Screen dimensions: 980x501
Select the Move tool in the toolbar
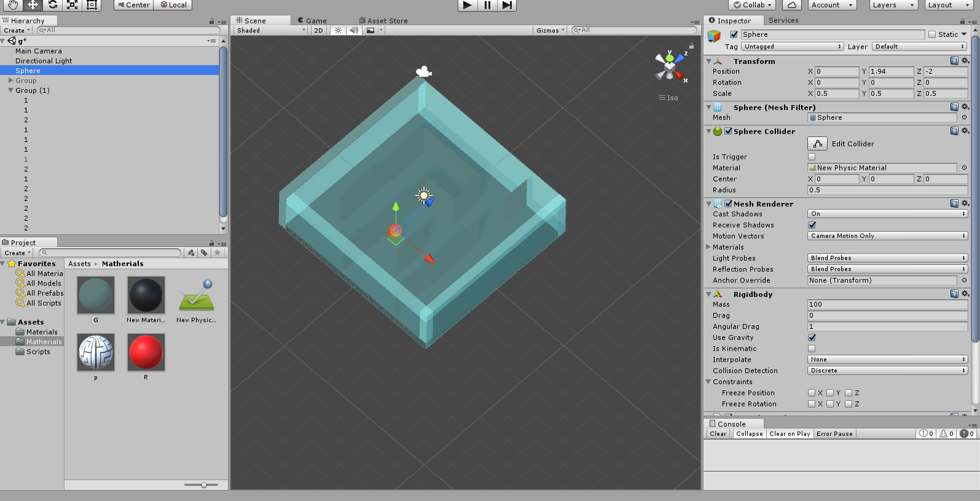tap(33, 5)
